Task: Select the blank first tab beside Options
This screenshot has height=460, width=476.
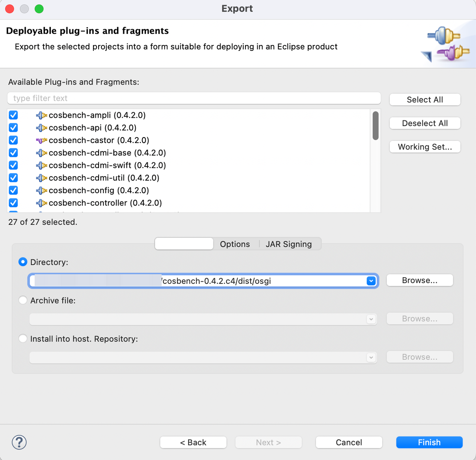Action: 184,244
